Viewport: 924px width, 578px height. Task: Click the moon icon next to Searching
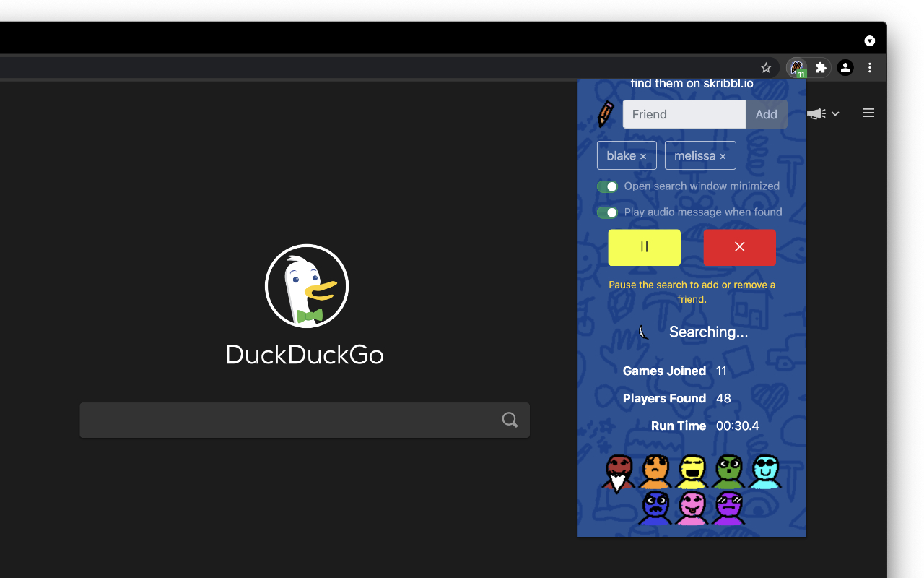click(x=643, y=332)
